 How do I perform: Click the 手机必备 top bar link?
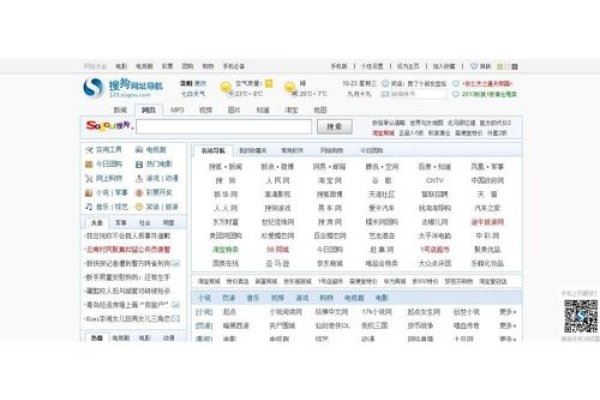click(x=234, y=66)
